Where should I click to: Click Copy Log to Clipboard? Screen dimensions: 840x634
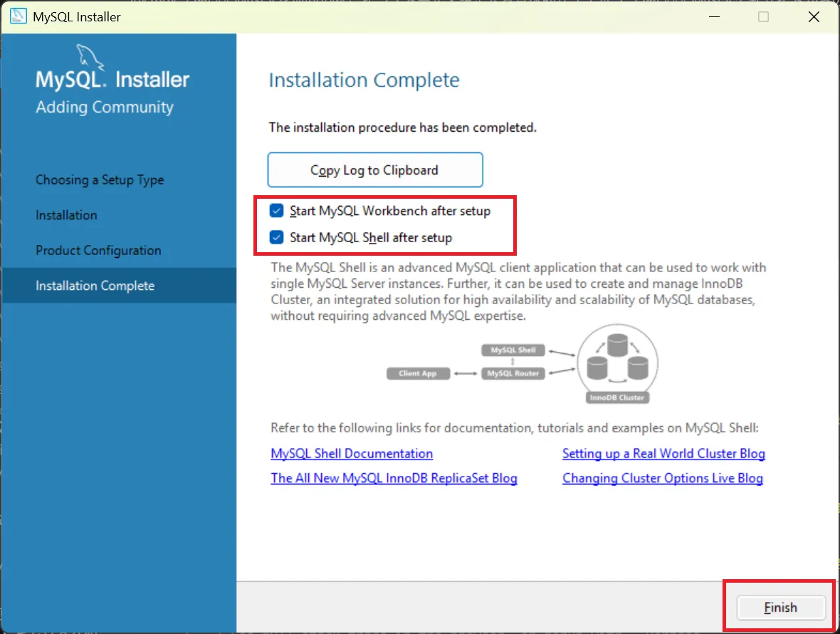click(x=375, y=170)
